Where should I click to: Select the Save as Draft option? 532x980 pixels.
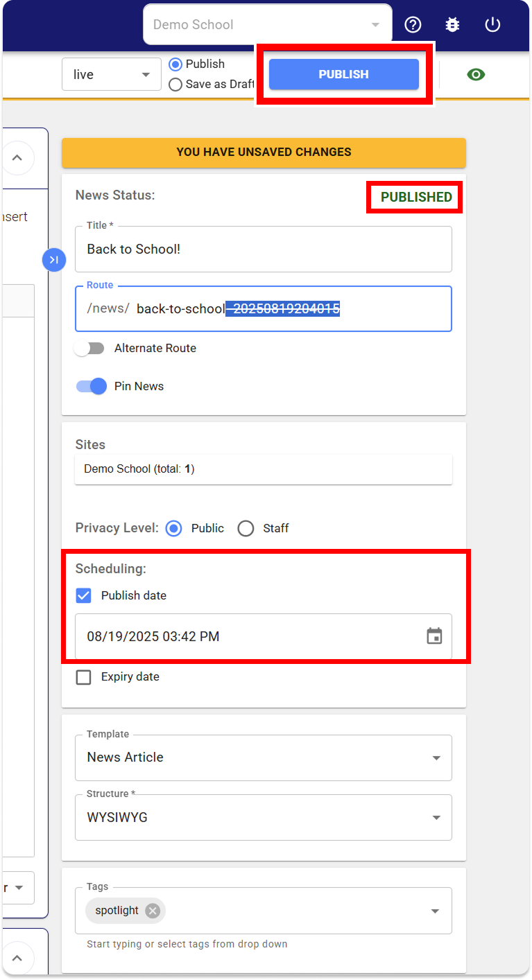[x=175, y=85]
